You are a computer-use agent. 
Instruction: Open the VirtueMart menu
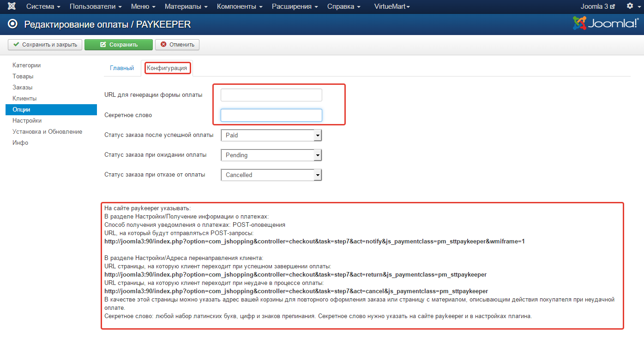pyautogui.click(x=391, y=6)
